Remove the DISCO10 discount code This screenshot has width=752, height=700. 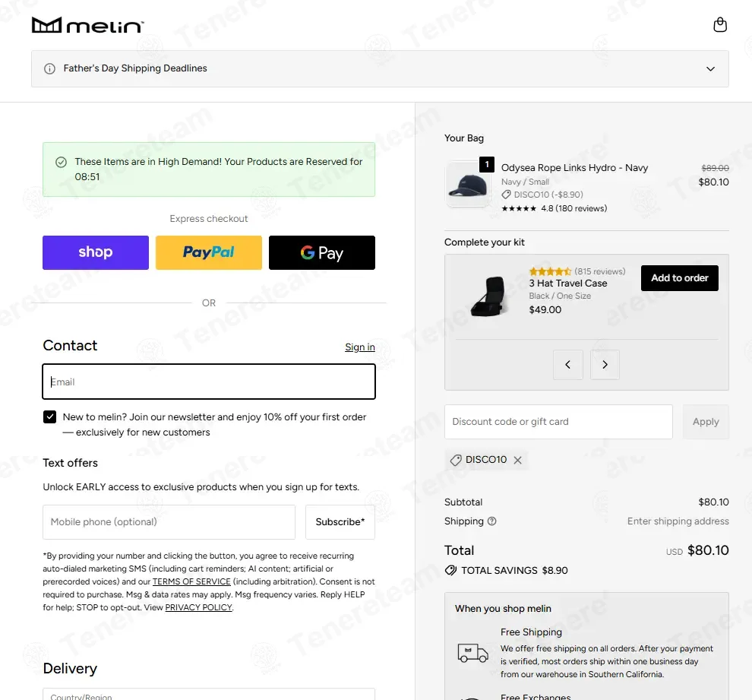(x=517, y=460)
